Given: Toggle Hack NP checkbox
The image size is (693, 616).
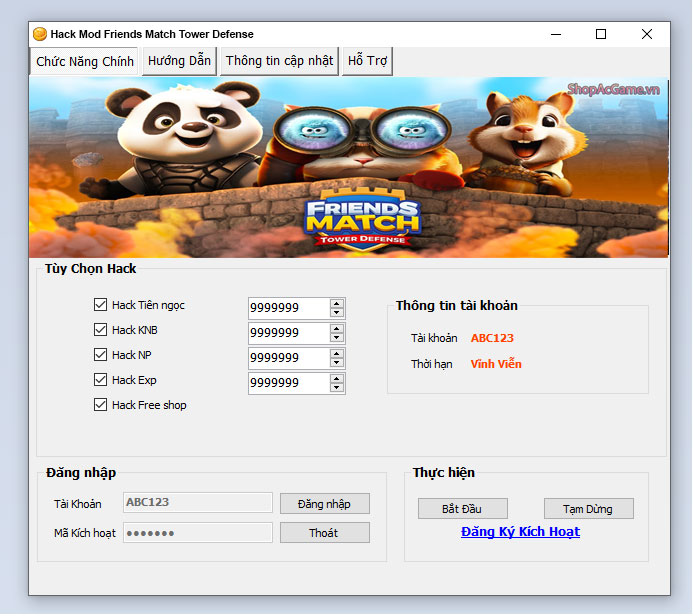Looking at the screenshot, I should 100,355.
